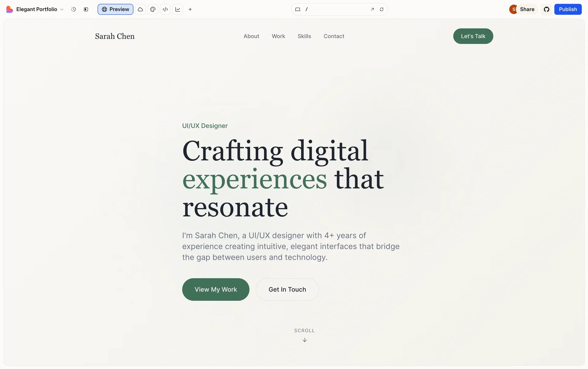Open the GitHub integration icon

(546, 9)
